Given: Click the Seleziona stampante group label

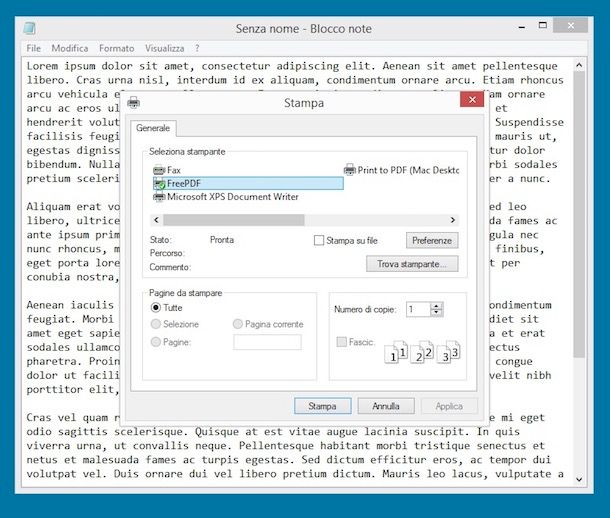Looking at the screenshot, I should click(187, 152).
